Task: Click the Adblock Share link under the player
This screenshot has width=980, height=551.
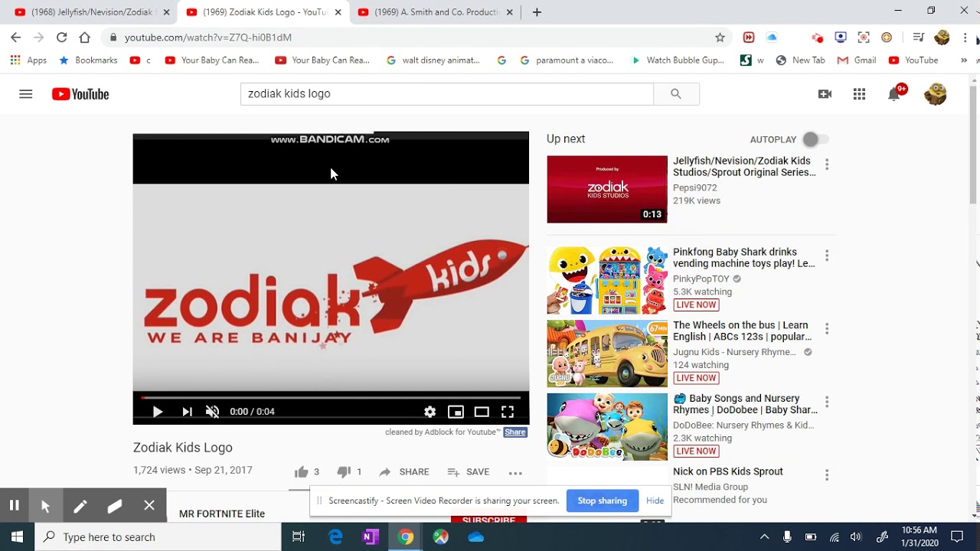Action: (x=515, y=432)
